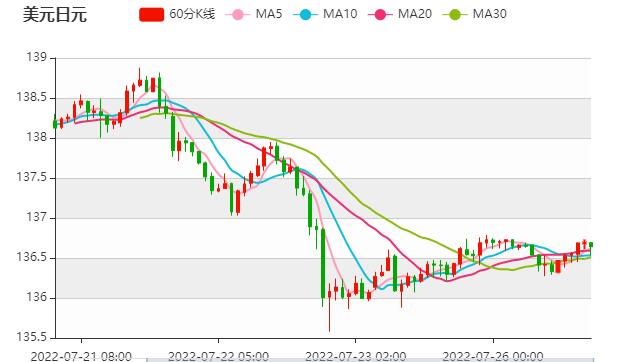This screenshot has width=642, height=362.
Task: Hide the MA5 moving average line
Action: 254,14
